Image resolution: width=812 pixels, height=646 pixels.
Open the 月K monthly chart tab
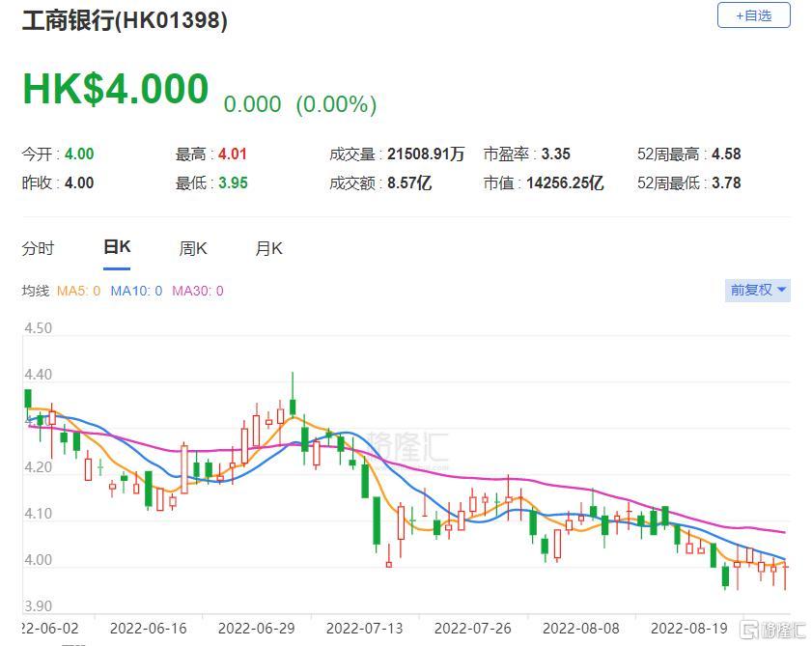(268, 248)
